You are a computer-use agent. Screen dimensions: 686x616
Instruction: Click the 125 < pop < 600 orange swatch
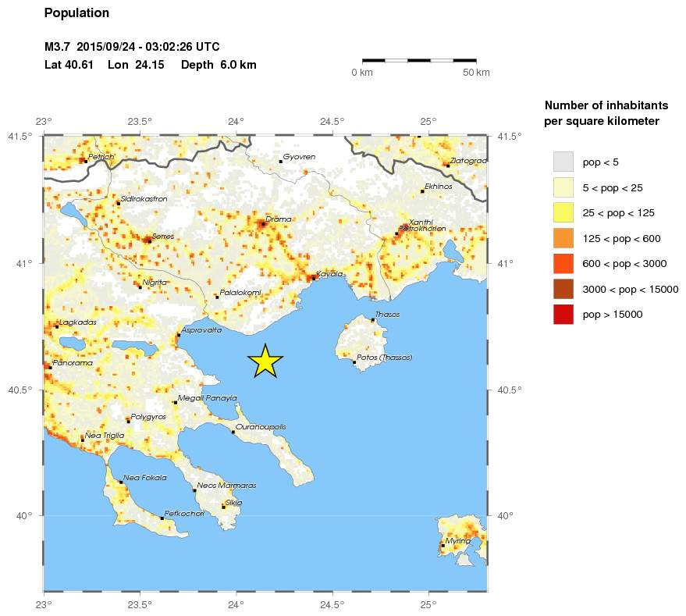coord(563,238)
